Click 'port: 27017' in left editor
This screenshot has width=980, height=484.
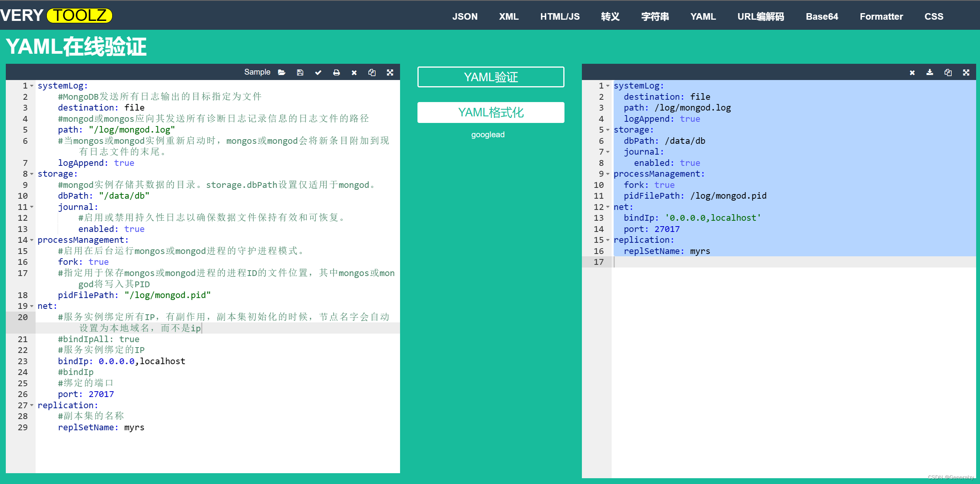86,394
